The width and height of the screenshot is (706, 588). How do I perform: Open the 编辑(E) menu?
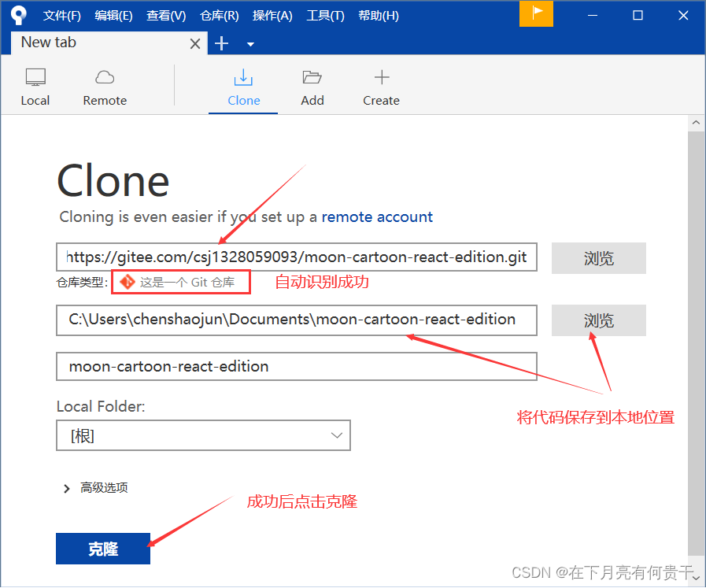(113, 15)
